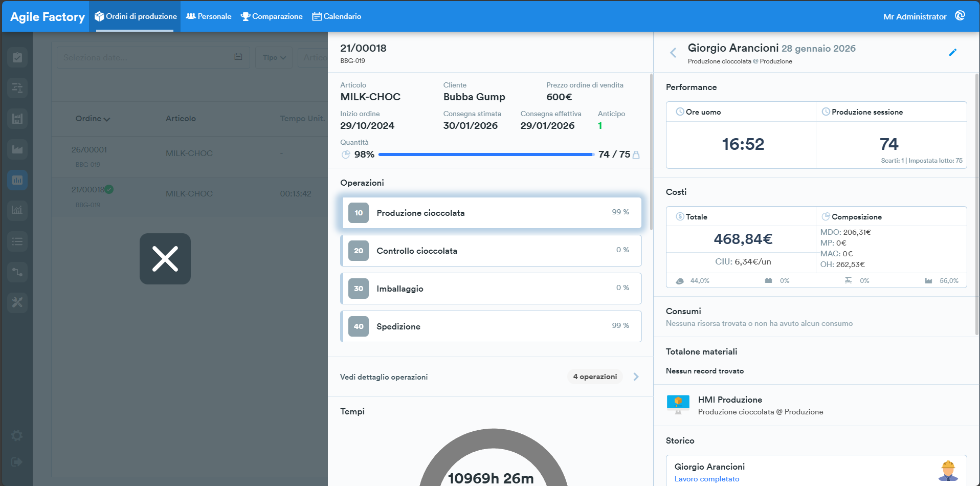Click the 4 operazioni badge
The width and height of the screenshot is (980, 486).
[595, 377]
